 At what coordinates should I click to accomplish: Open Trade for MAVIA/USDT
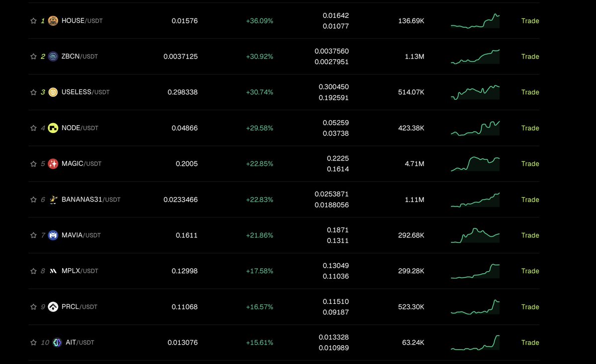530,235
